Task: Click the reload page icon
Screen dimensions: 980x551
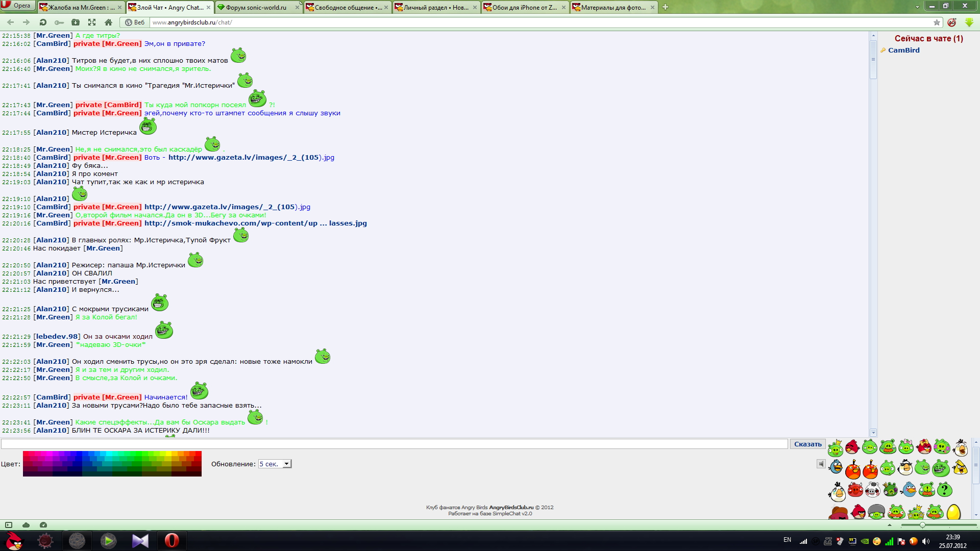Action: 43,22
